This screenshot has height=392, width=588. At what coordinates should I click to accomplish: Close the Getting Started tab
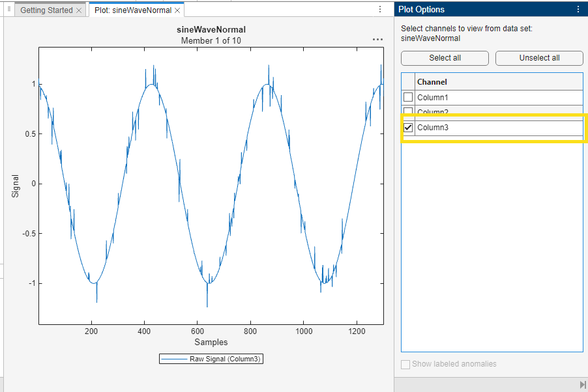click(79, 10)
